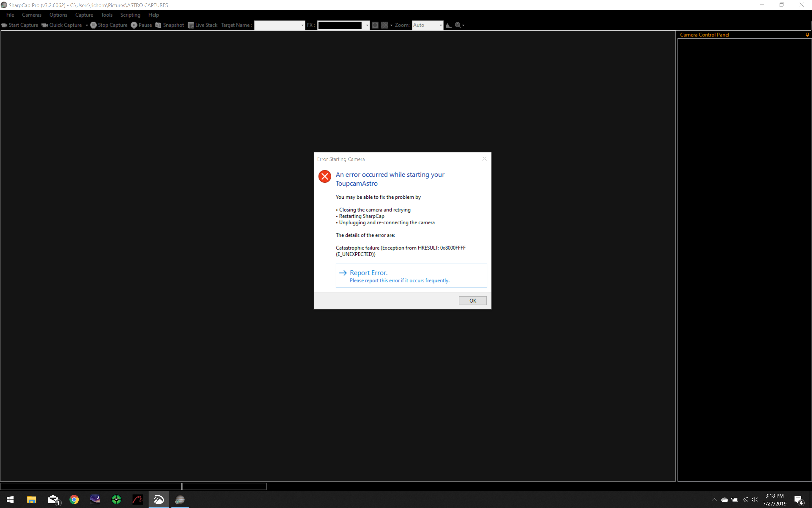Image resolution: width=812 pixels, height=508 pixels.
Task: Open the Options menu
Action: point(58,15)
